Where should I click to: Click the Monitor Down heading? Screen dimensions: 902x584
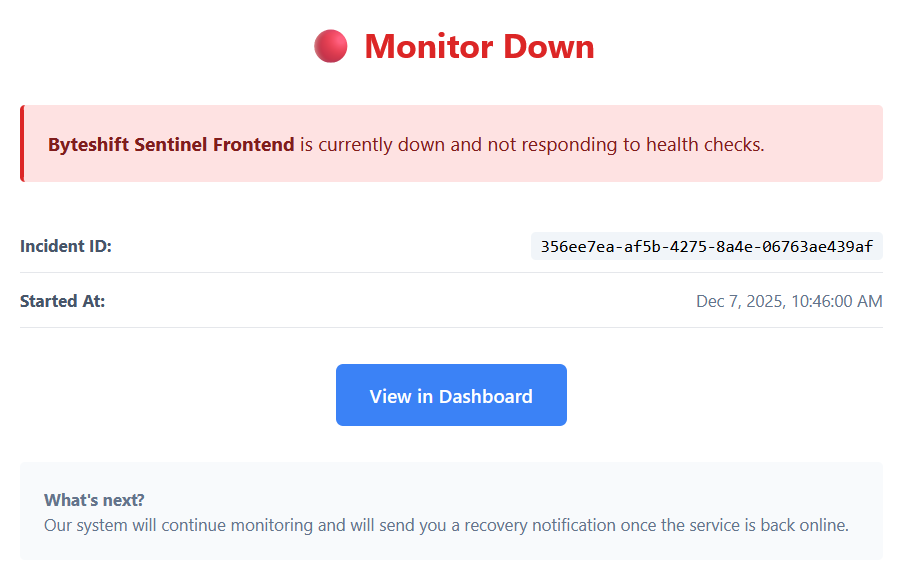tap(478, 46)
